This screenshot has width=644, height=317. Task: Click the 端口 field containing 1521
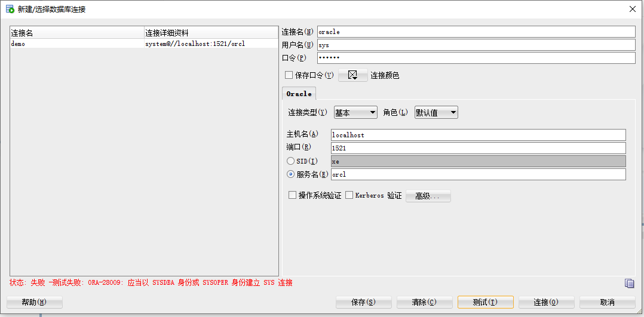(478, 148)
